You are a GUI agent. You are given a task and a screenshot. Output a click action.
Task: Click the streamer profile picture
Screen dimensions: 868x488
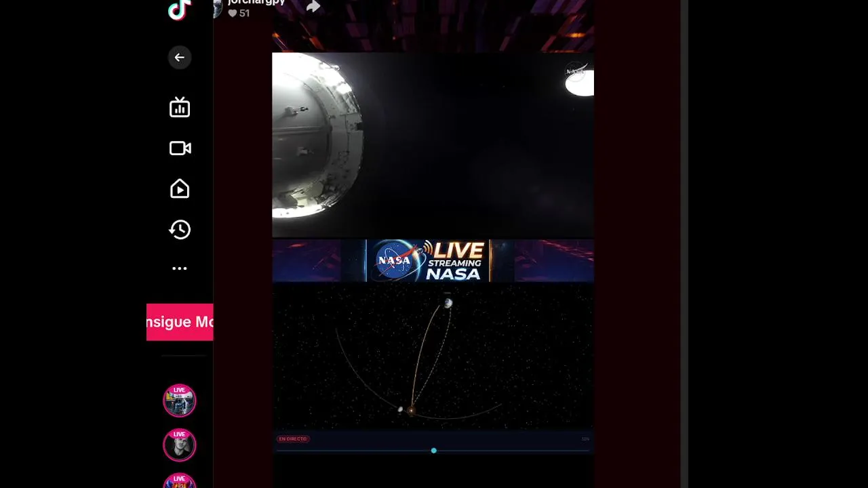[x=218, y=7]
